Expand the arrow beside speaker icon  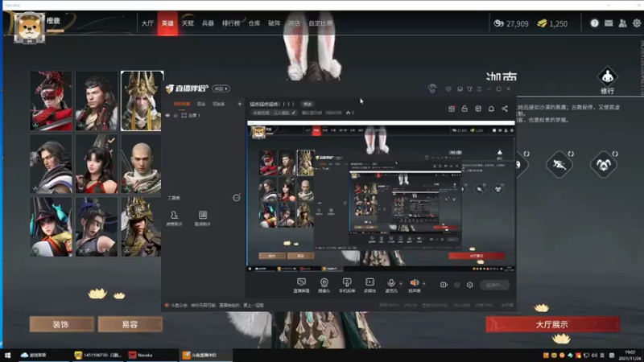point(424,283)
